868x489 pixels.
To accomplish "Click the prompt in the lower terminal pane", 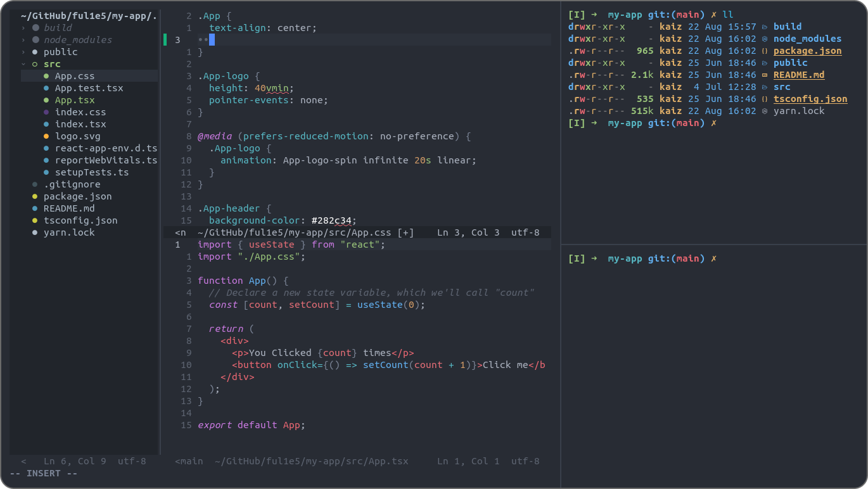I will point(642,258).
